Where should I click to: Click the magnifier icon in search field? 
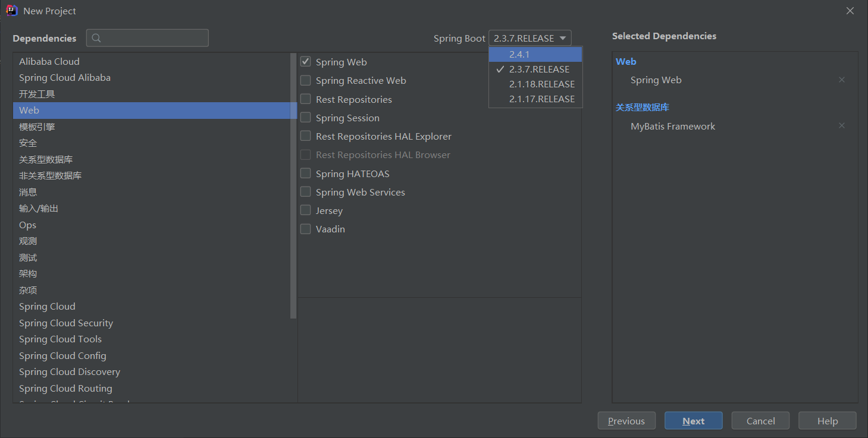96,37
